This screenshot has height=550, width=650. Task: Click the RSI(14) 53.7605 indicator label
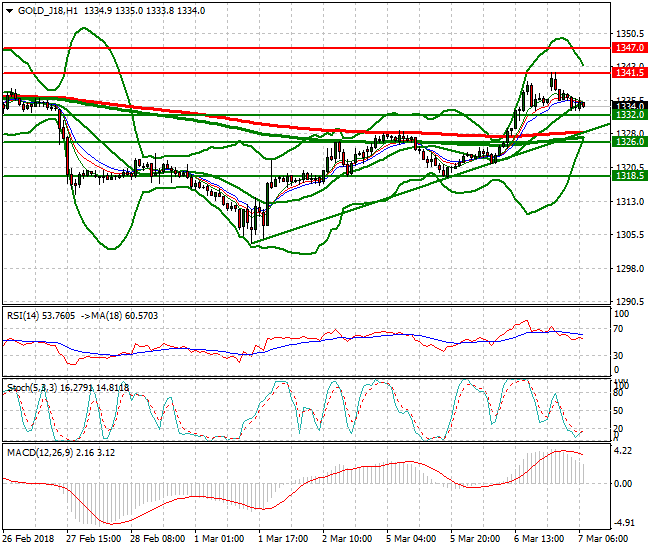41,316
